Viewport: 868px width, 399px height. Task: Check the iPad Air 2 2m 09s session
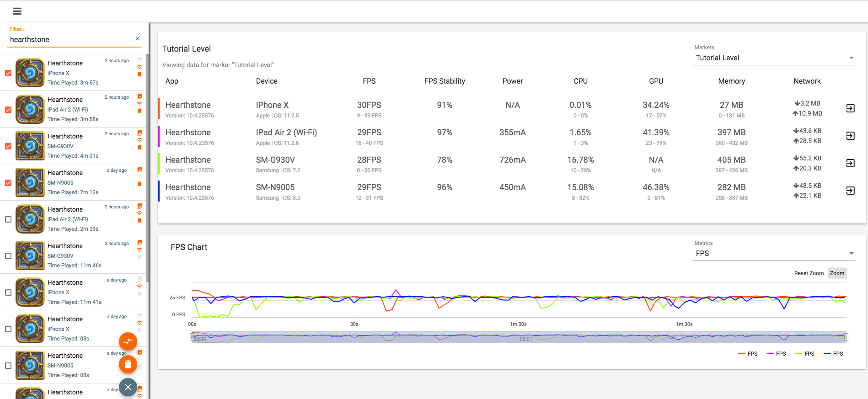point(8,219)
